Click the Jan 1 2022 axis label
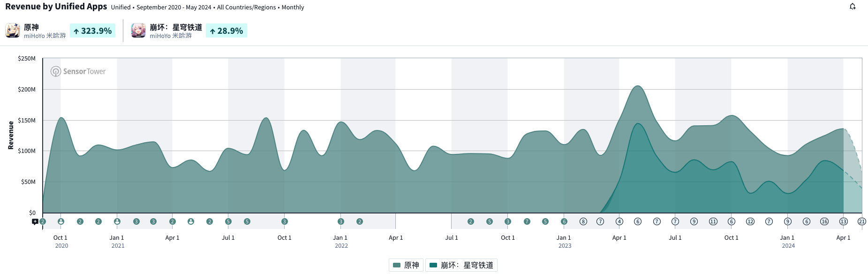This screenshot has height=274, width=868. coord(341,242)
